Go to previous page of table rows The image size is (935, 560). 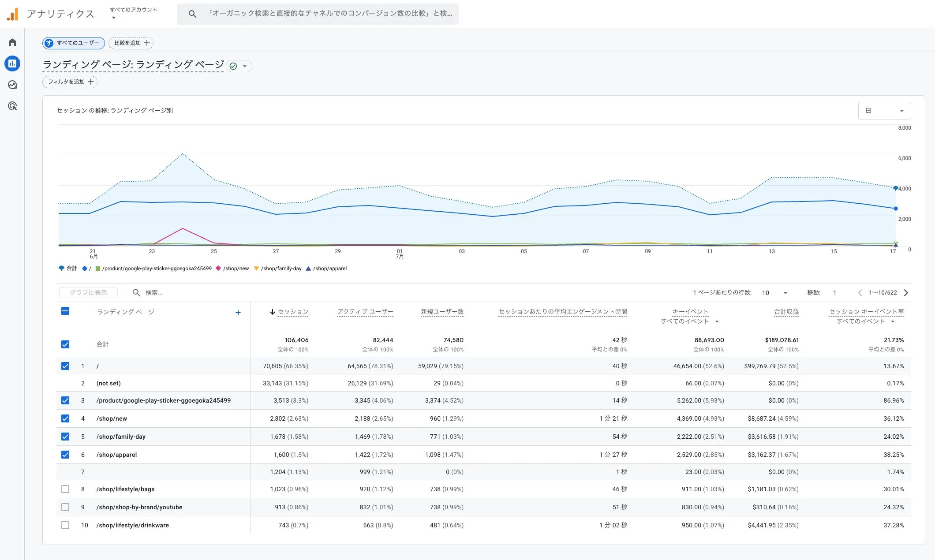point(860,293)
